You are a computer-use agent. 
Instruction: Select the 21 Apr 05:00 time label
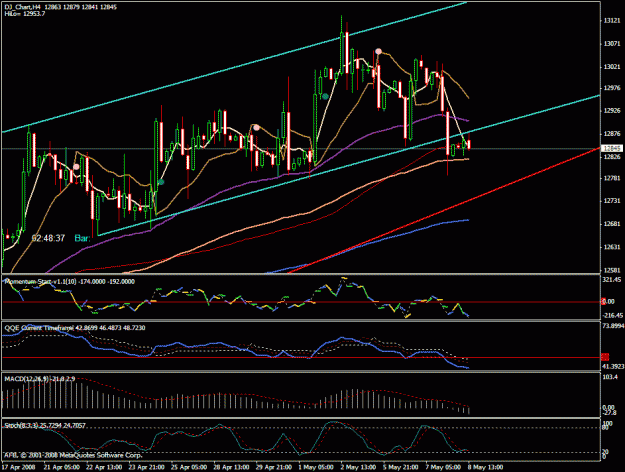(61, 467)
